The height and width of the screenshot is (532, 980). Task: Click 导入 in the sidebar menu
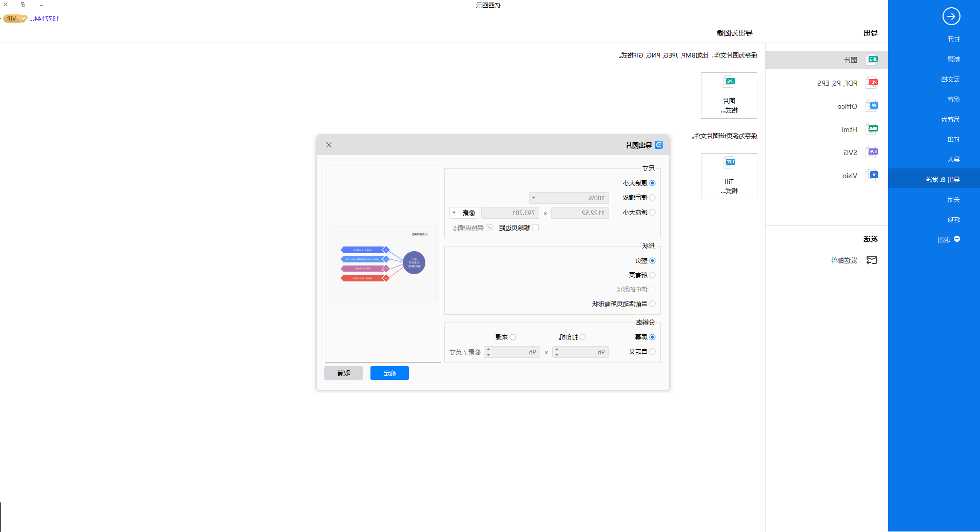coord(954,160)
